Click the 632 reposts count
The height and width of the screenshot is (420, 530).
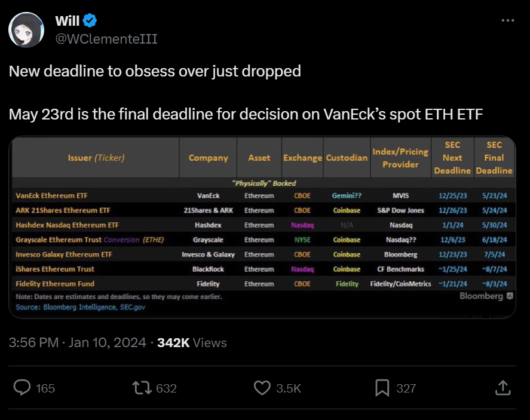[166, 388]
